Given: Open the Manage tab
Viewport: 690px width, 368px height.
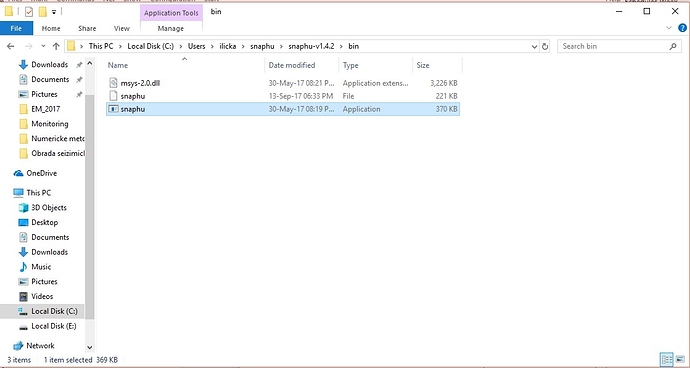Looking at the screenshot, I should (x=171, y=28).
